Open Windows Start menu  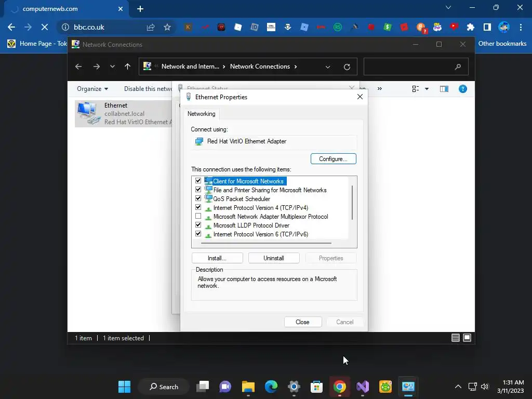[124, 387]
